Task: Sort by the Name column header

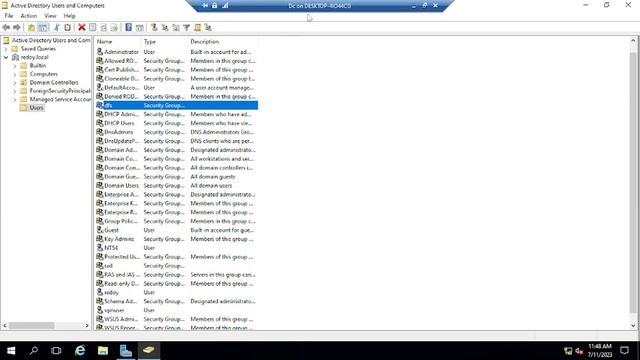Action: click(118, 42)
